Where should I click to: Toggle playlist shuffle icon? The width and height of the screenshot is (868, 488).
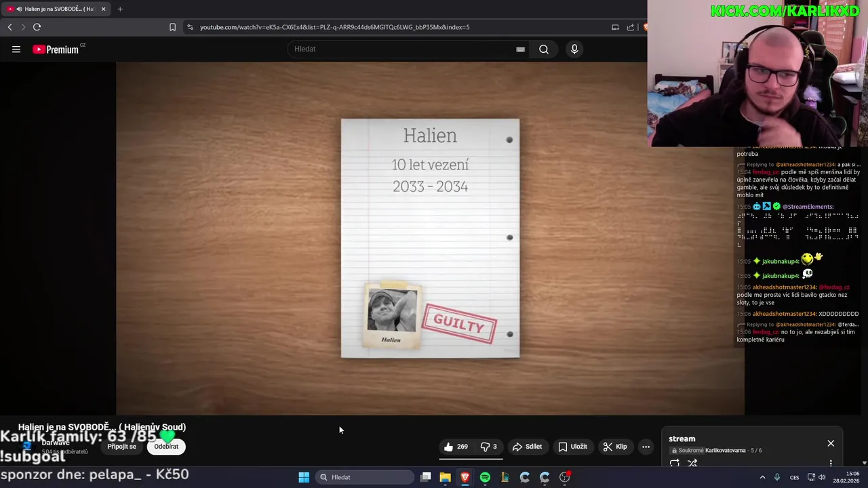click(x=692, y=464)
